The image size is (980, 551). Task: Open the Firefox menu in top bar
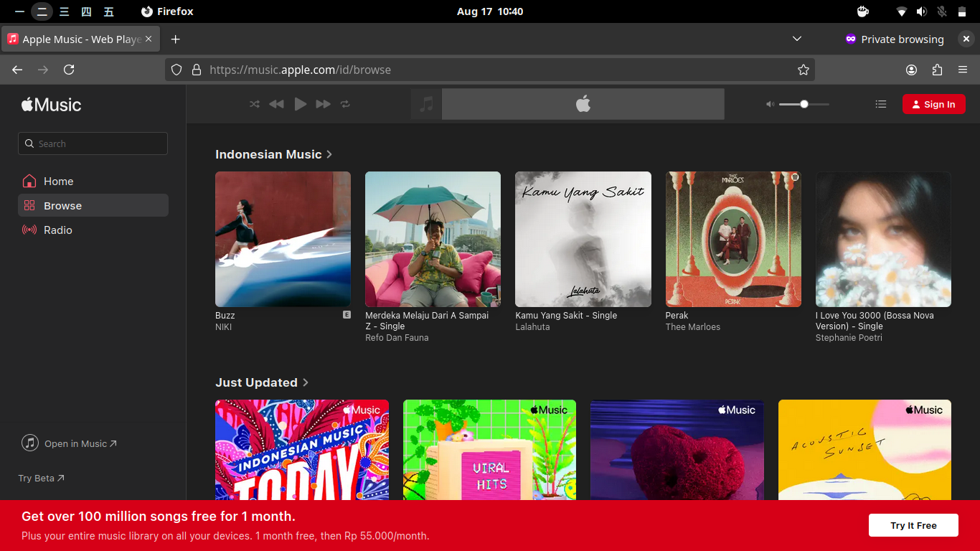(167, 11)
